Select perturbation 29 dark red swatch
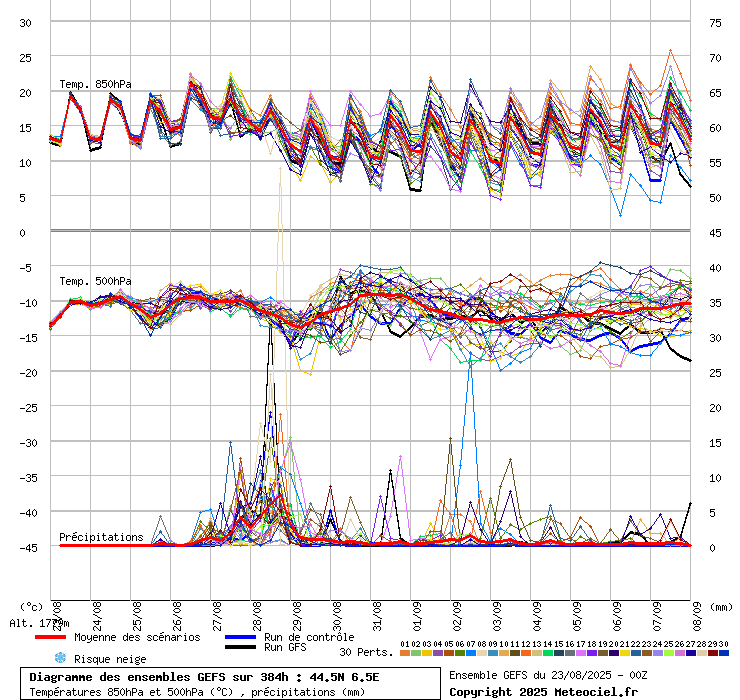Screen dimensions: 740x700 [713, 653]
